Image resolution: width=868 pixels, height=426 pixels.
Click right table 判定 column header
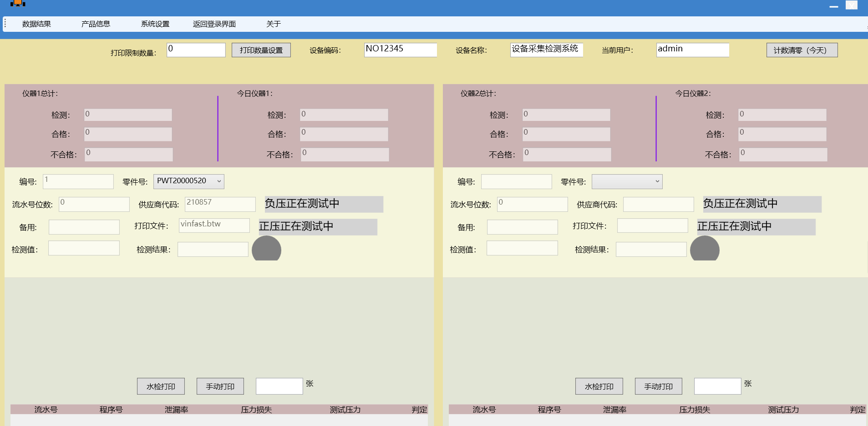coord(858,410)
